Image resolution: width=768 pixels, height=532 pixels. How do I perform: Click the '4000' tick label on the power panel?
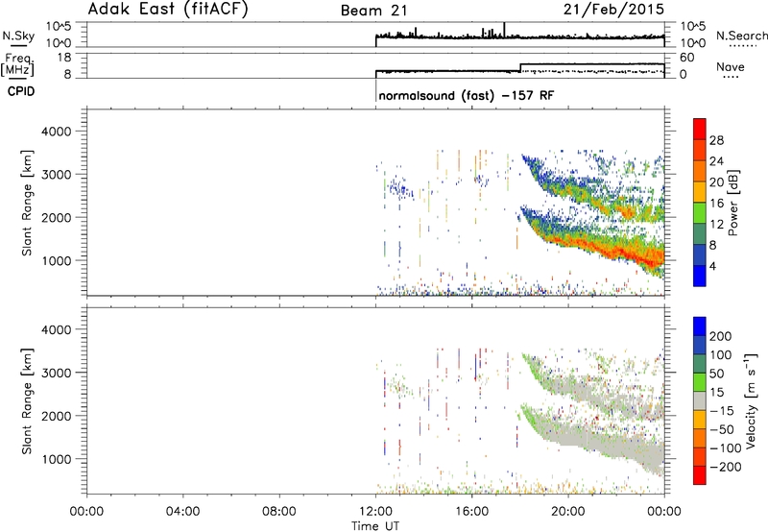point(56,132)
